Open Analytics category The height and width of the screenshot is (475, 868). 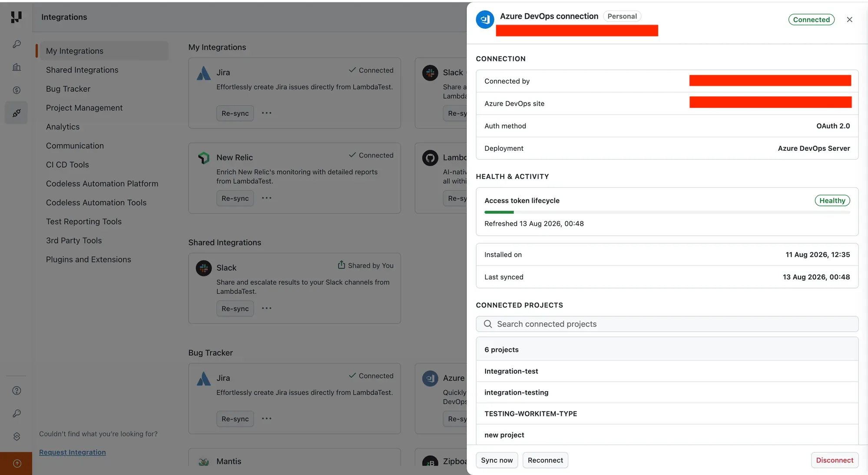pos(63,127)
